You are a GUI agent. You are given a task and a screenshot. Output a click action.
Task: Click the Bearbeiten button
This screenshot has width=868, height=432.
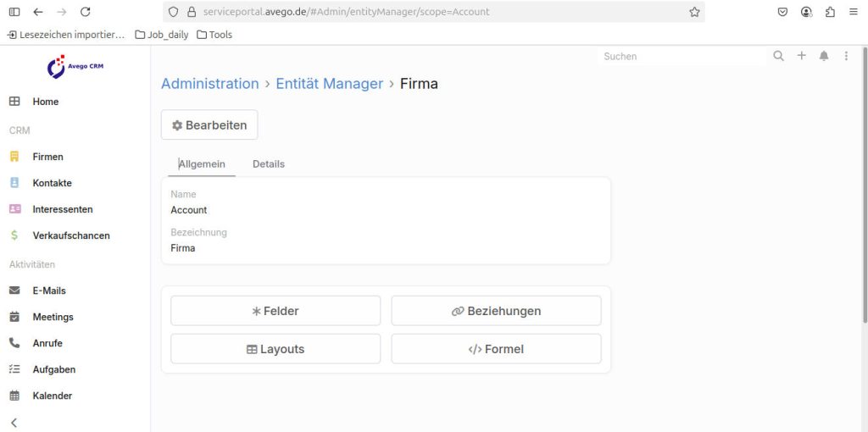209,125
